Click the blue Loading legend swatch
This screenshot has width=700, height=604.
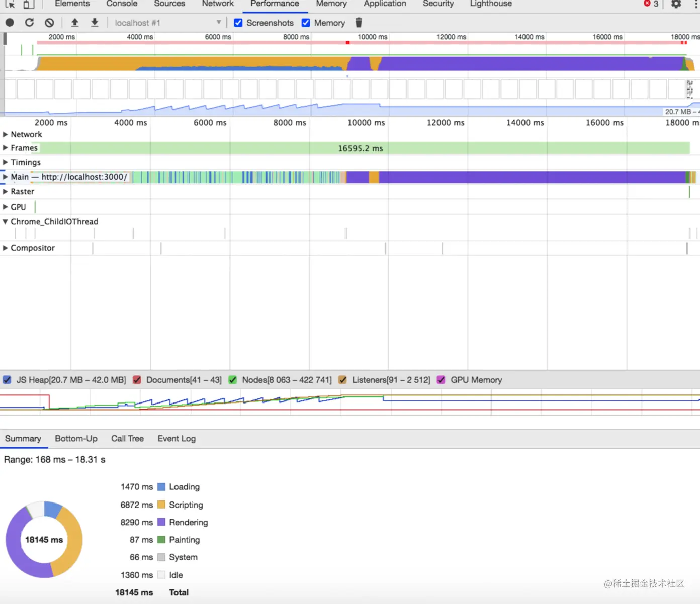pyautogui.click(x=161, y=487)
